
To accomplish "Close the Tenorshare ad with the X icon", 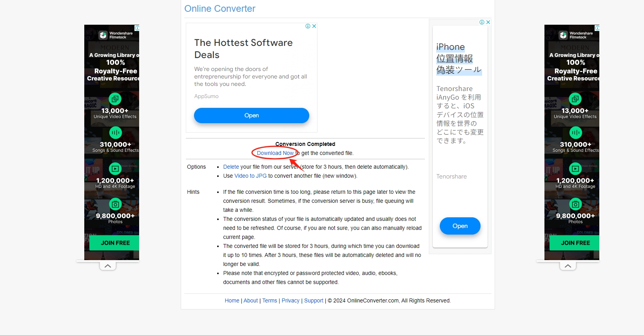I will click(488, 22).
